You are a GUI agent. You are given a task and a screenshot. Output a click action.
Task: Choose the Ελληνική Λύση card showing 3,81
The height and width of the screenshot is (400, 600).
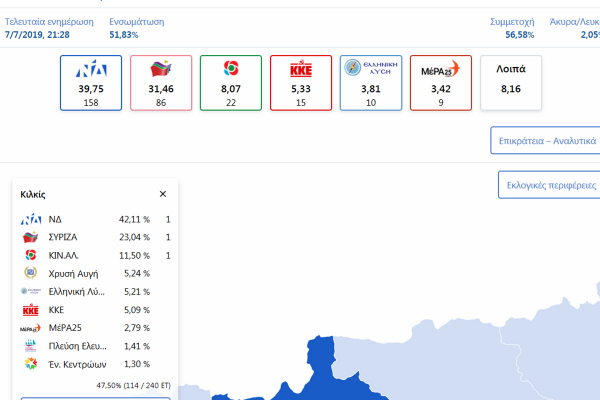pyautogui.click(x=371, y=83)
